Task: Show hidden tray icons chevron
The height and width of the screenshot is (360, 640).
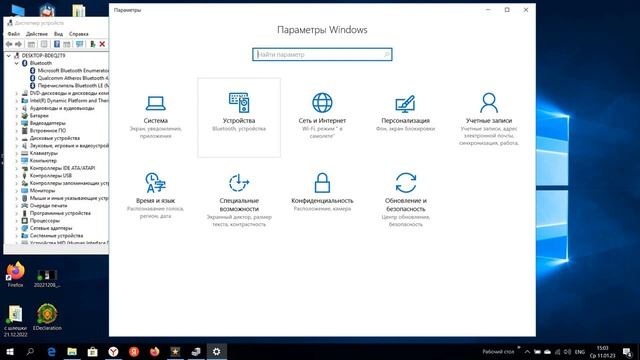Action: pos(527,352)
